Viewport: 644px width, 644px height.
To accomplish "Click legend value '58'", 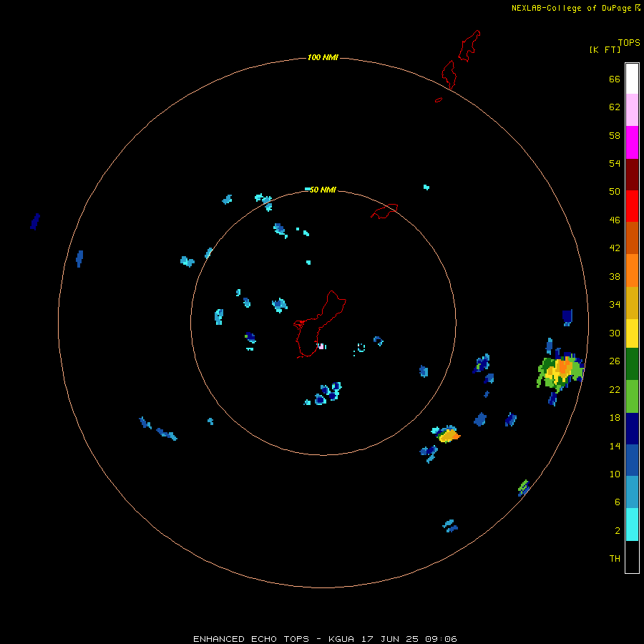I will tap(615, 135).
